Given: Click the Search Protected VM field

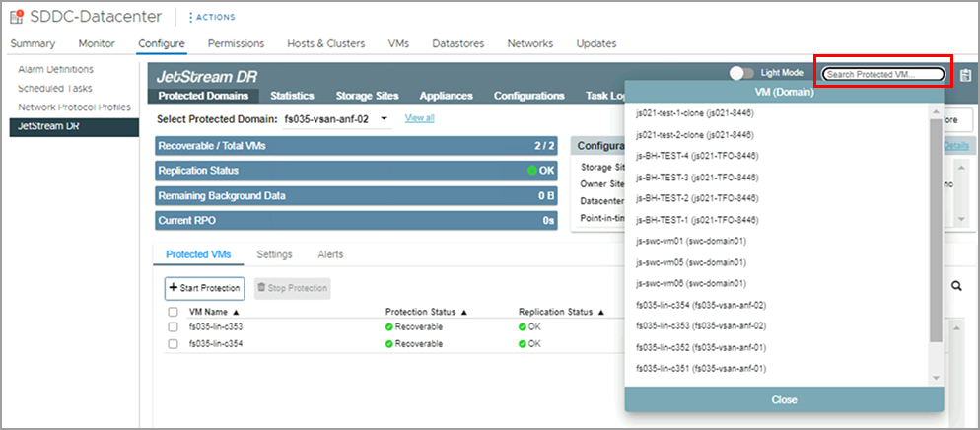Looking at the screenshot, I should point(883,75).
